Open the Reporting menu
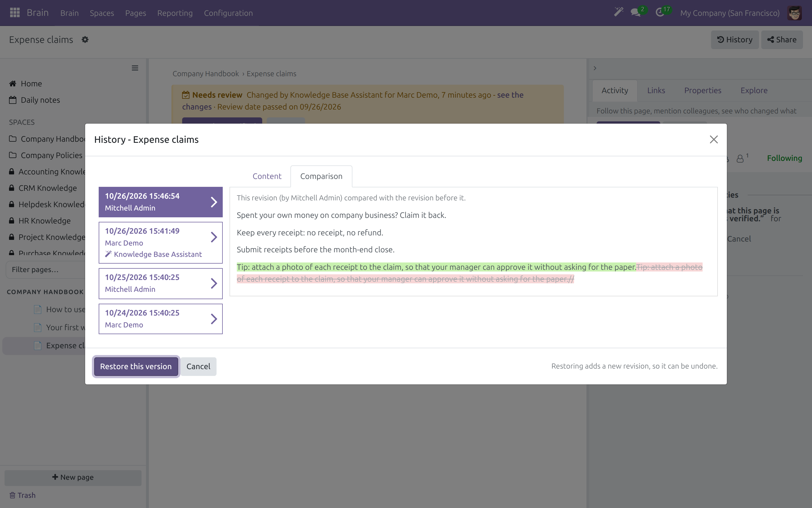 click(175, 13)
